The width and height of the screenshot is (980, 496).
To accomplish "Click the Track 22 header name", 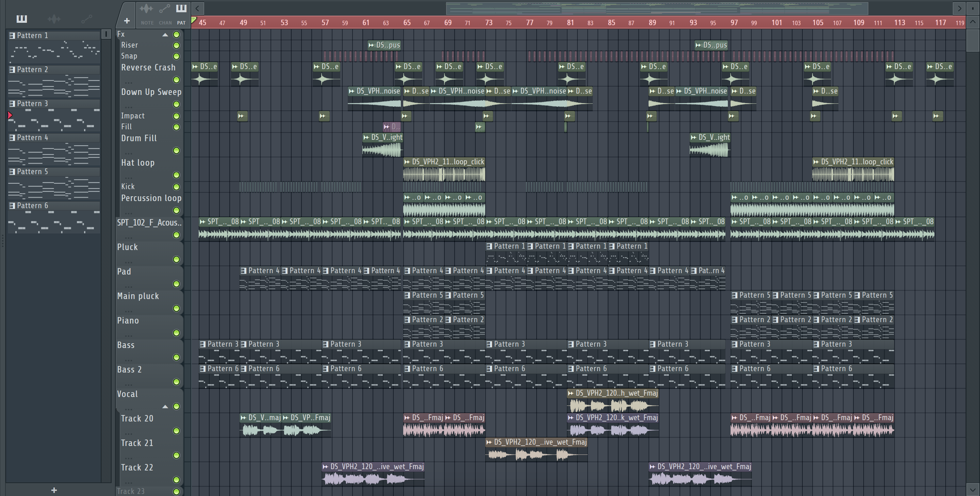I will pyautogui.click(x=137, y=468).
